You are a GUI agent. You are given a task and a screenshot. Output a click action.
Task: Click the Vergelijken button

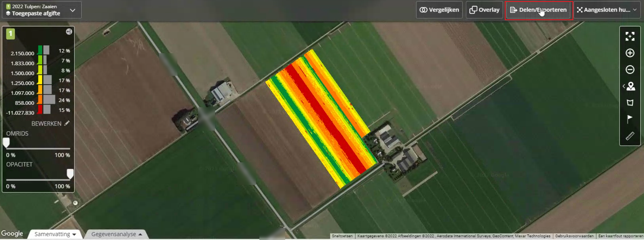tap(439, 10)
